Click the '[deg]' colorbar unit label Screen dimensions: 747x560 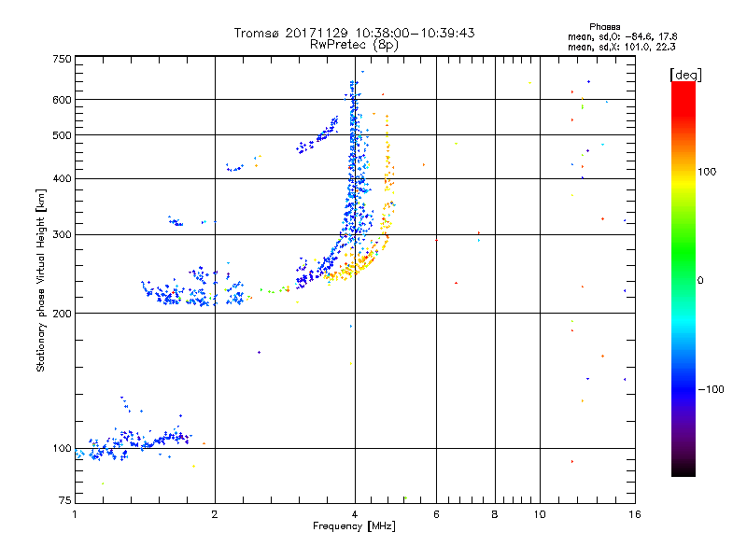[685, 75]
